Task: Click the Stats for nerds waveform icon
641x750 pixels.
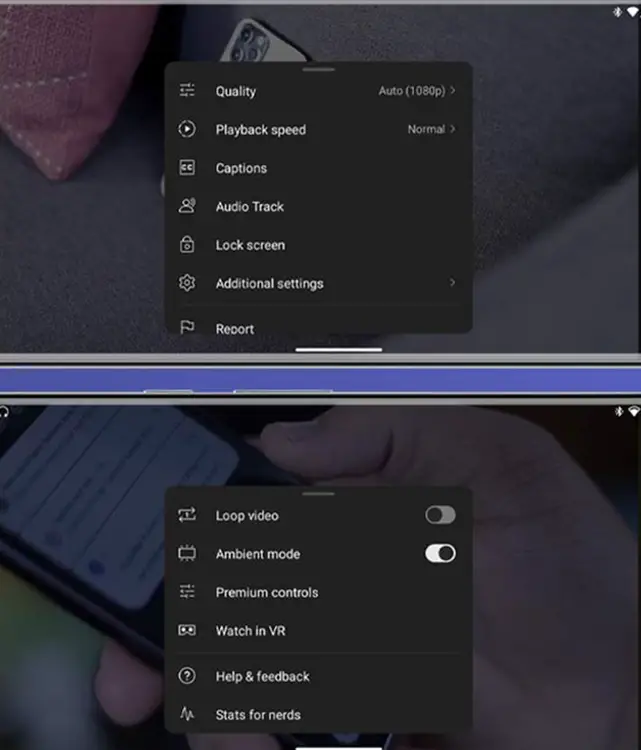Action: pos(187,714)
